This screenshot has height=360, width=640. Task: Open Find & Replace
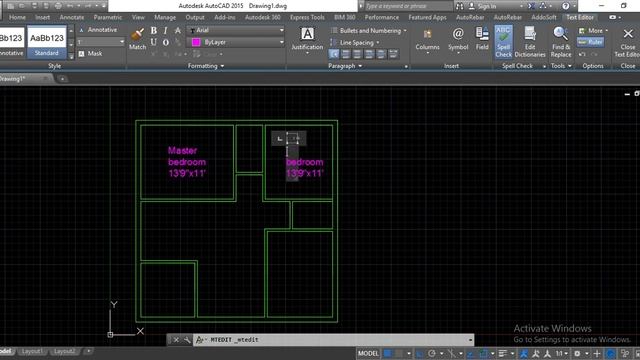[561, 42]
